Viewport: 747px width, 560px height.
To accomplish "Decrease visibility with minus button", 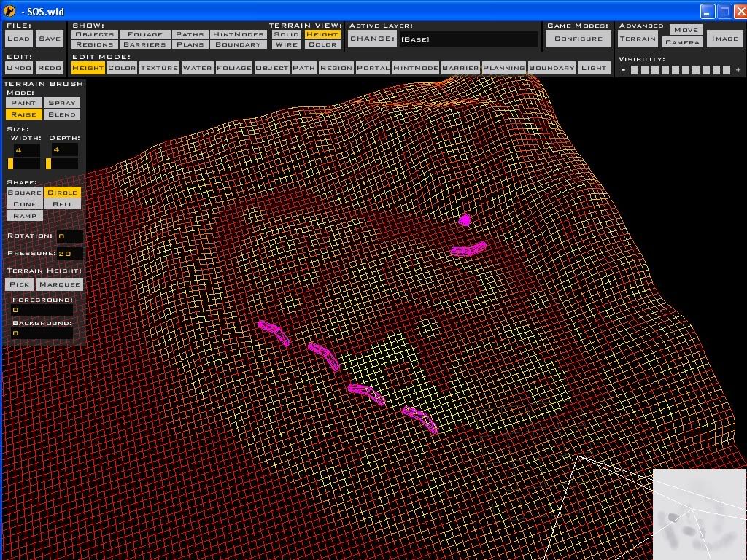I will [x=623, y=70].
